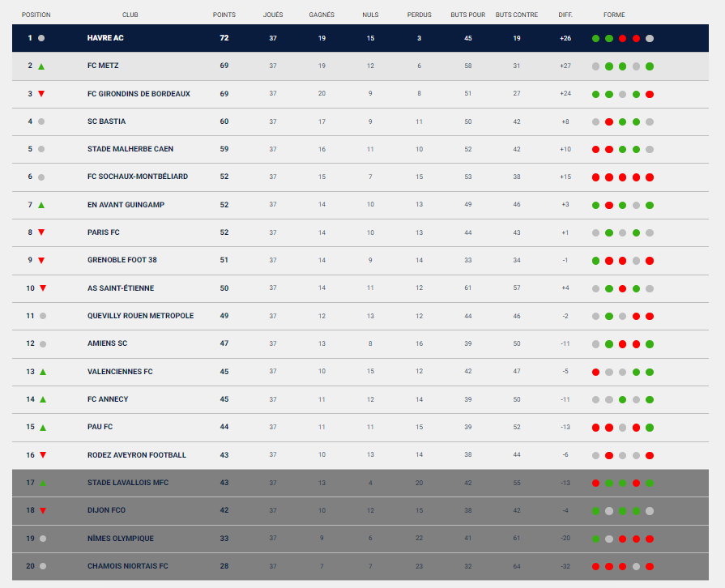This screenshot has width=725, height=588.
Task: Open the Quevilly Rouen Metropole club link
Action: click(x=141, y=316)
